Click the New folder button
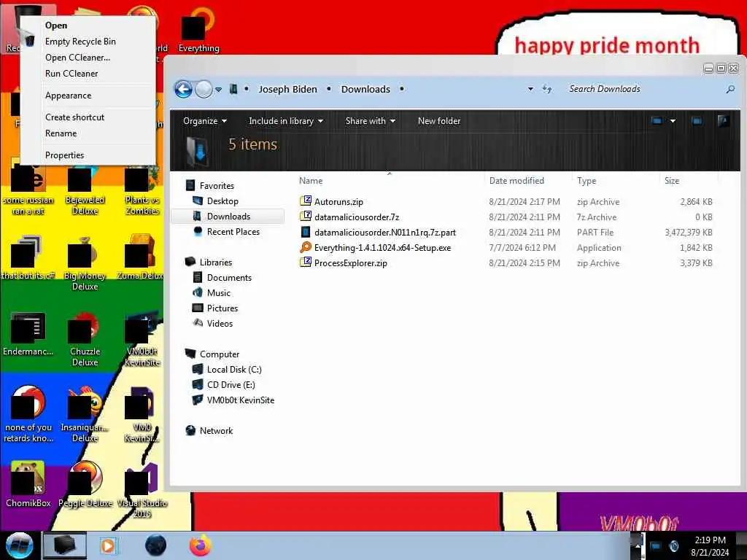This screenshot has height=560, width=747. click(x=438, y=121)
